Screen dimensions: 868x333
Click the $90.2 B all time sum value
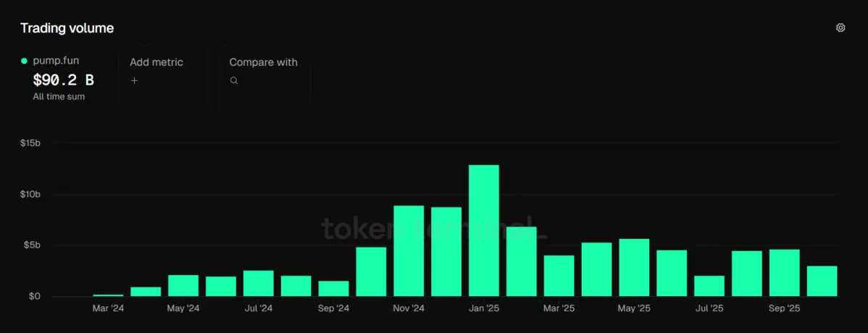[63, 80]
